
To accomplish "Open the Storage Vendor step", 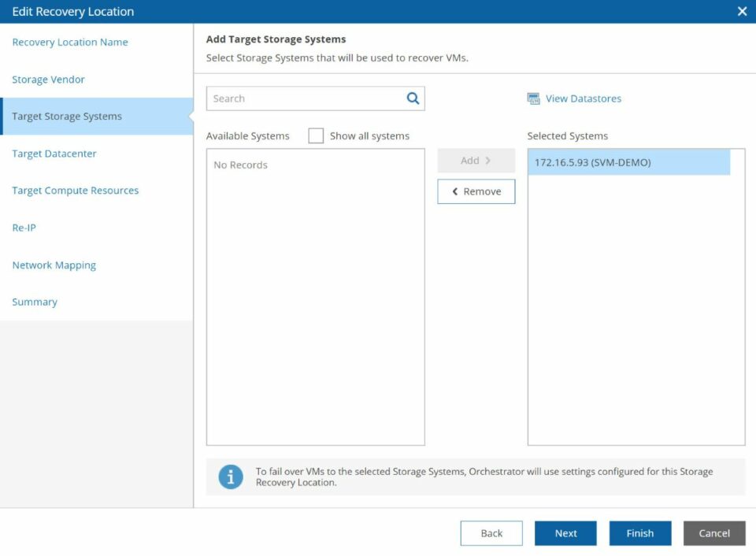I will pyautogui.click(x=47, y=79).
